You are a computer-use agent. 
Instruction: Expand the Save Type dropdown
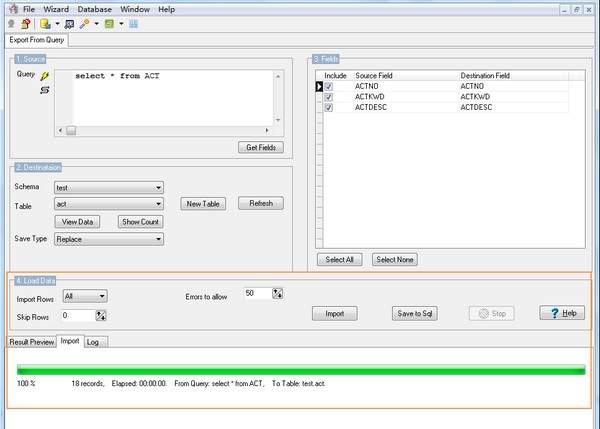click(109, 239)
